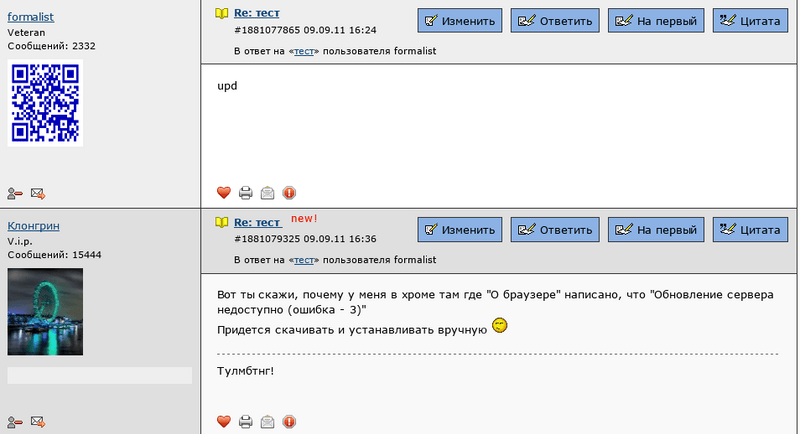Viewport: 800px width, 434px height.
Task: Click the heart icon under the "upd" post
Action: tap(224, 193)
